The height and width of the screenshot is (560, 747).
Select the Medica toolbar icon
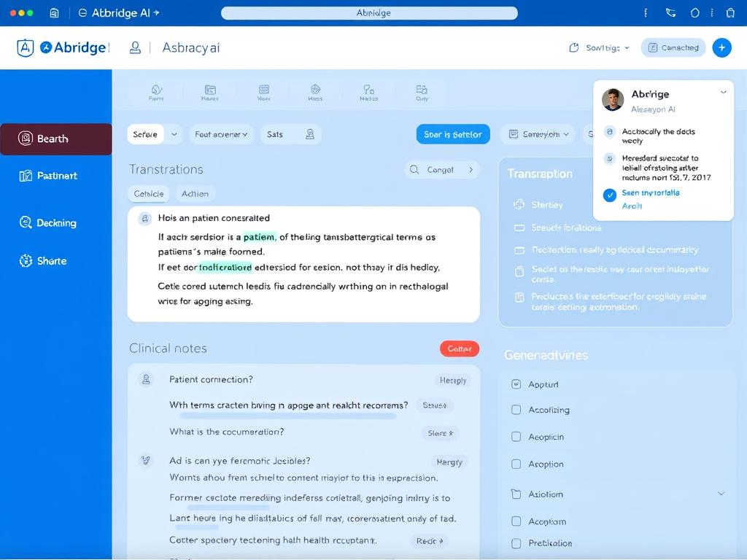368,93
